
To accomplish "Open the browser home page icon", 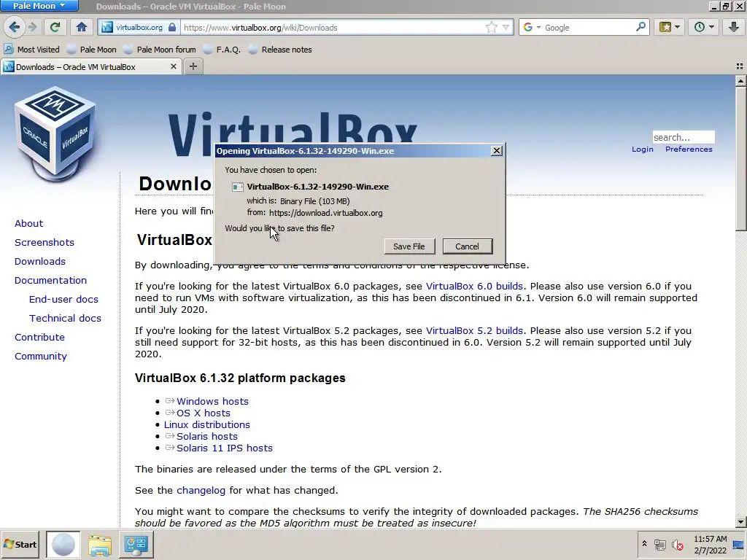I will pos(82,27).
